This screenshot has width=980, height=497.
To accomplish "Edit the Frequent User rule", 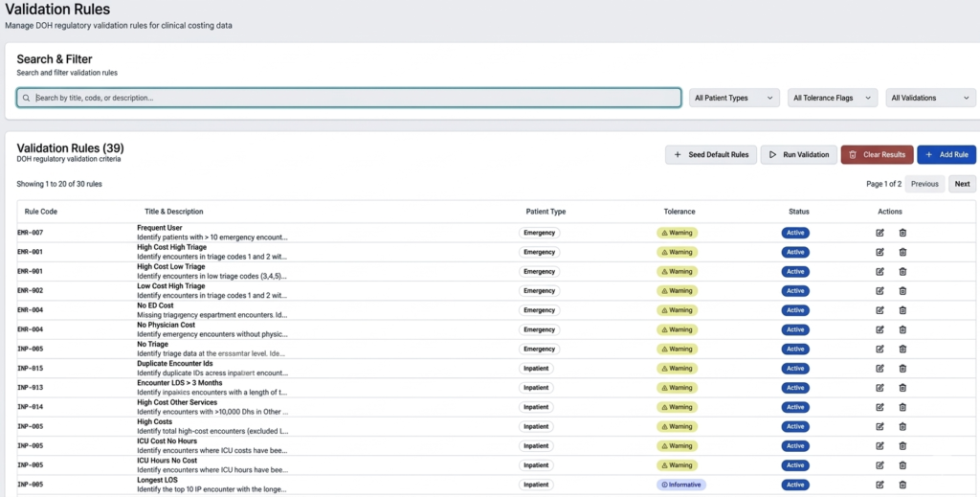I will [880, 233].
